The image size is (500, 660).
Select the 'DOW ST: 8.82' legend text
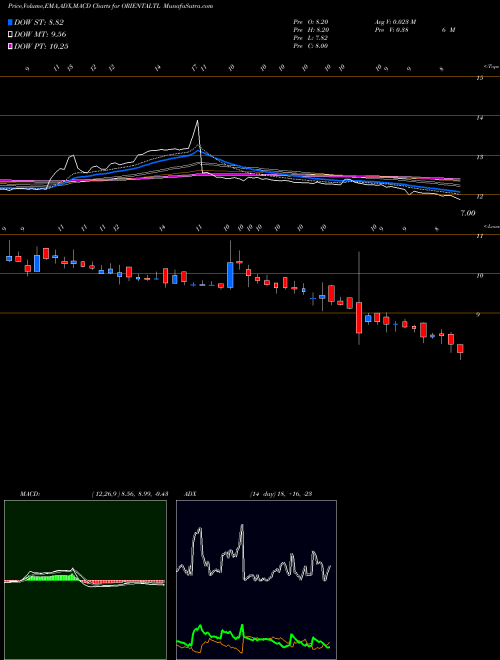tap(39, 23)
